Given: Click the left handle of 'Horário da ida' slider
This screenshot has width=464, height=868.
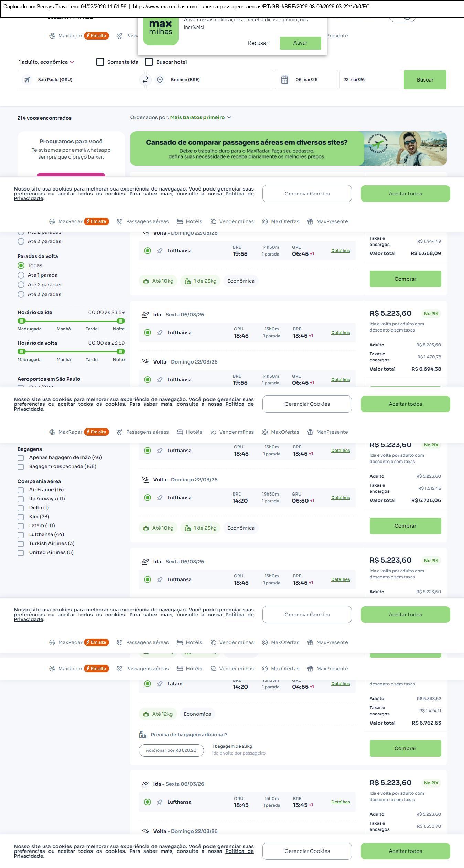Looking at the screenshot, I should [22, 321].
